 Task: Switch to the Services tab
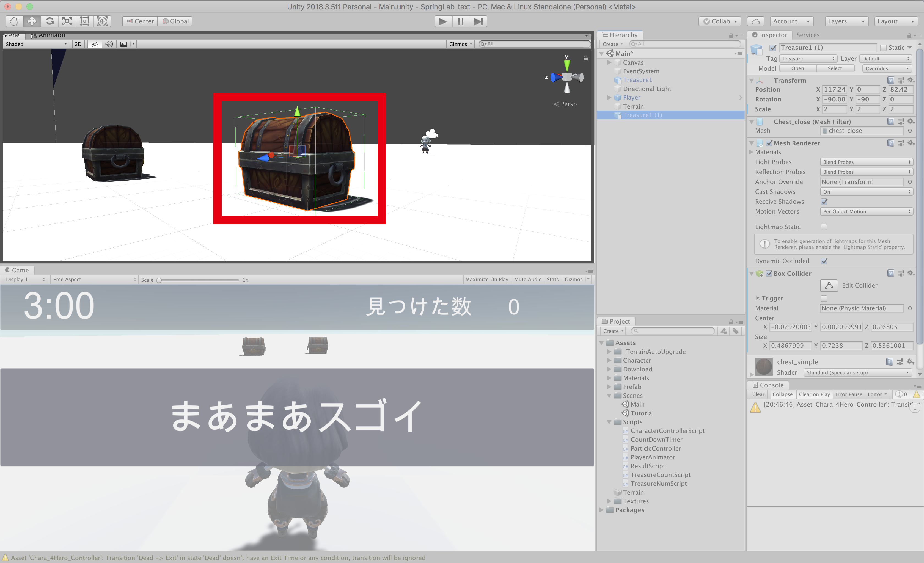point(807,35)
